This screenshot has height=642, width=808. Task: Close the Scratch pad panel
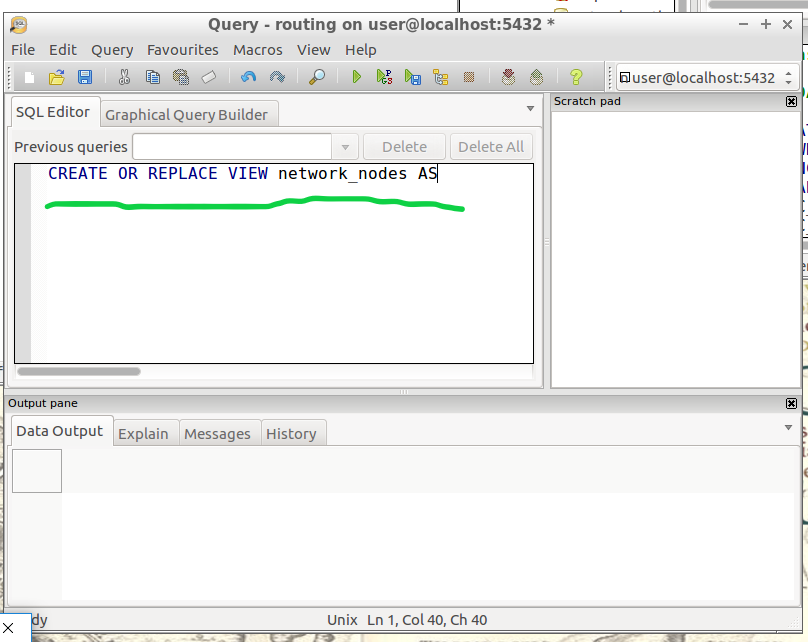point(791,101)
